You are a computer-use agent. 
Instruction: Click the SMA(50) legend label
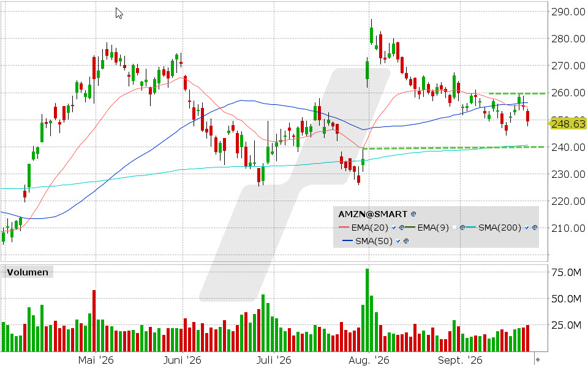click(x=374, y=241)
